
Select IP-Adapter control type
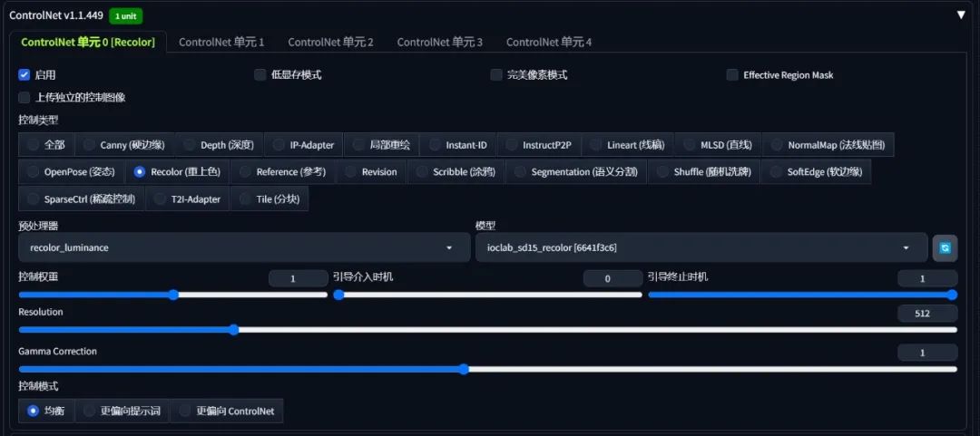[304, 145]
